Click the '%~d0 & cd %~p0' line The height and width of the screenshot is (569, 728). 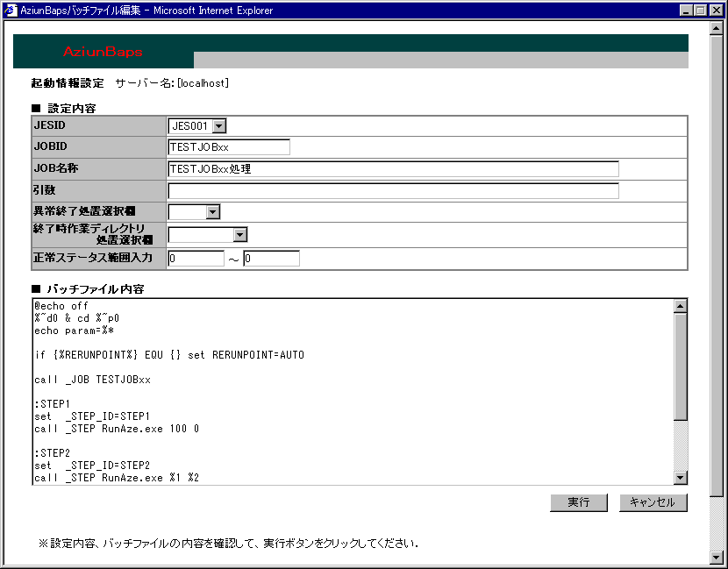(76, 318)
